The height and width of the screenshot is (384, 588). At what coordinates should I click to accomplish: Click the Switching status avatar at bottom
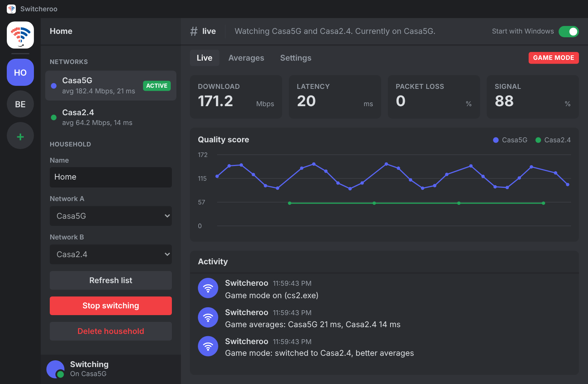[x=55, y=369]
